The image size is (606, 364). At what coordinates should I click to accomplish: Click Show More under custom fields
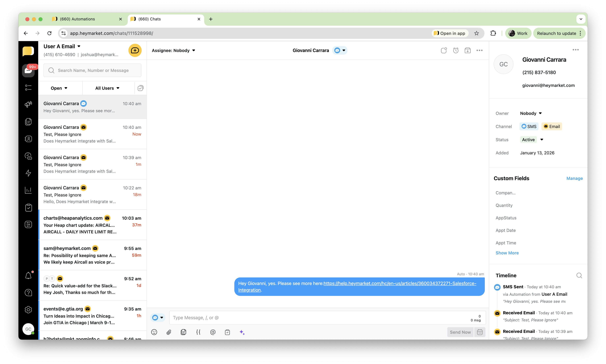coord(507,253)
